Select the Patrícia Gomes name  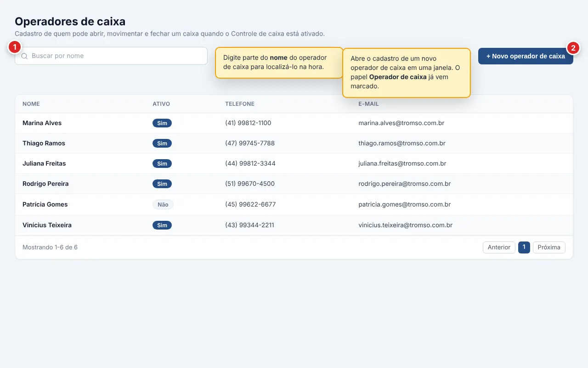pos(45,204)
